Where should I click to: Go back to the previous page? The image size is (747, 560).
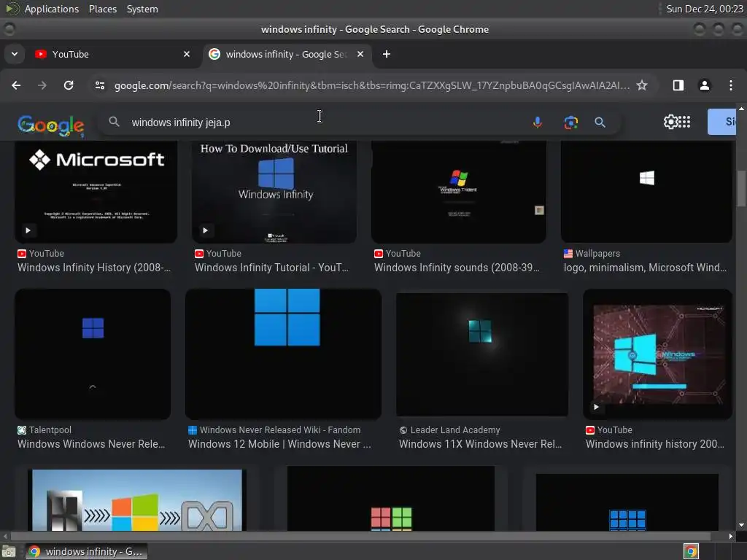coord(16,85)
